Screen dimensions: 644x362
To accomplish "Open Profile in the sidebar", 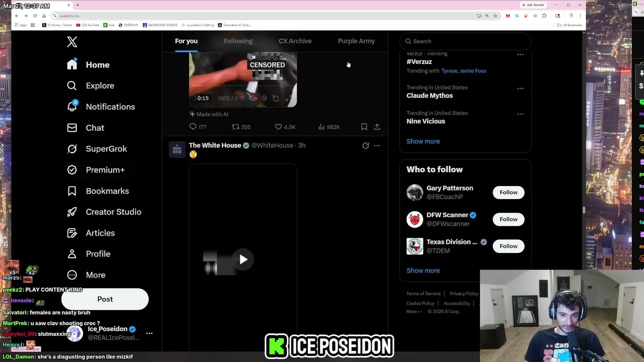I will click(x=89, y=254).
